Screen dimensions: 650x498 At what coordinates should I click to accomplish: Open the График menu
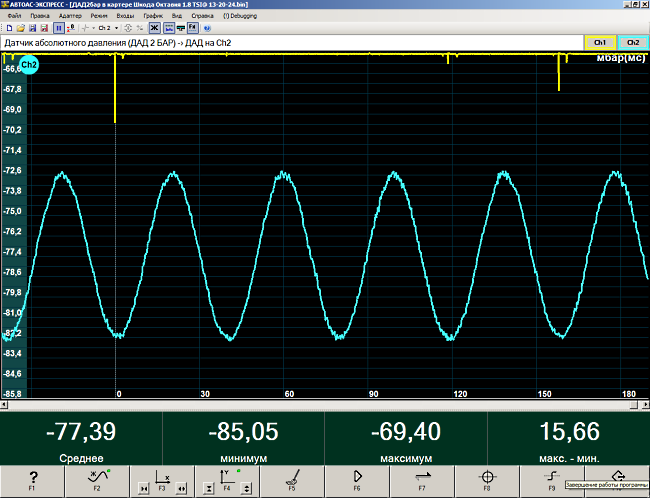153,17
